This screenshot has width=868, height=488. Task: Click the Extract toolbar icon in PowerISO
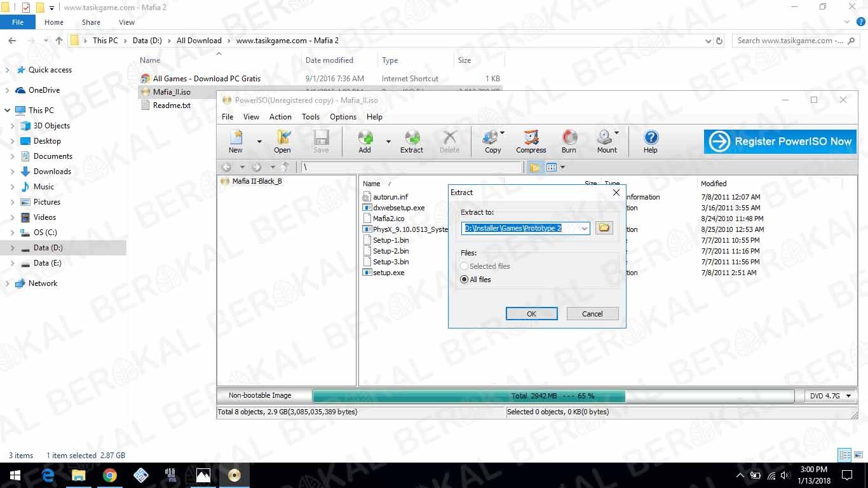pyautogui.click(x=412, y=141)
